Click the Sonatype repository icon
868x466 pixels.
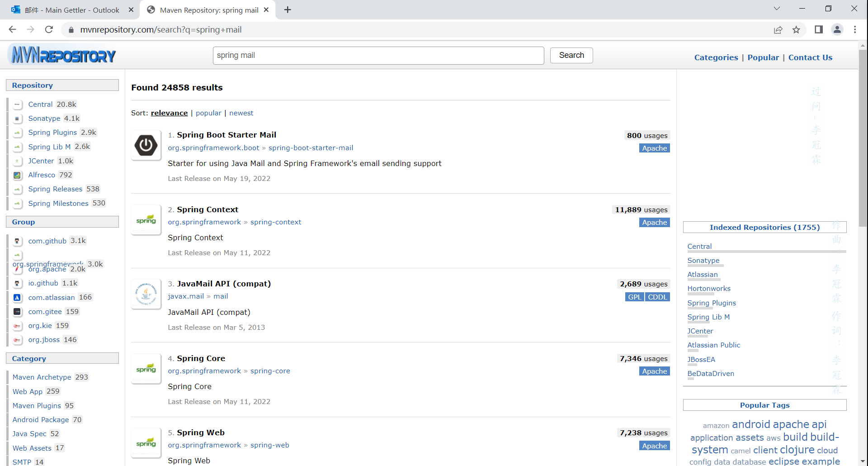click(x=17, y=119)
